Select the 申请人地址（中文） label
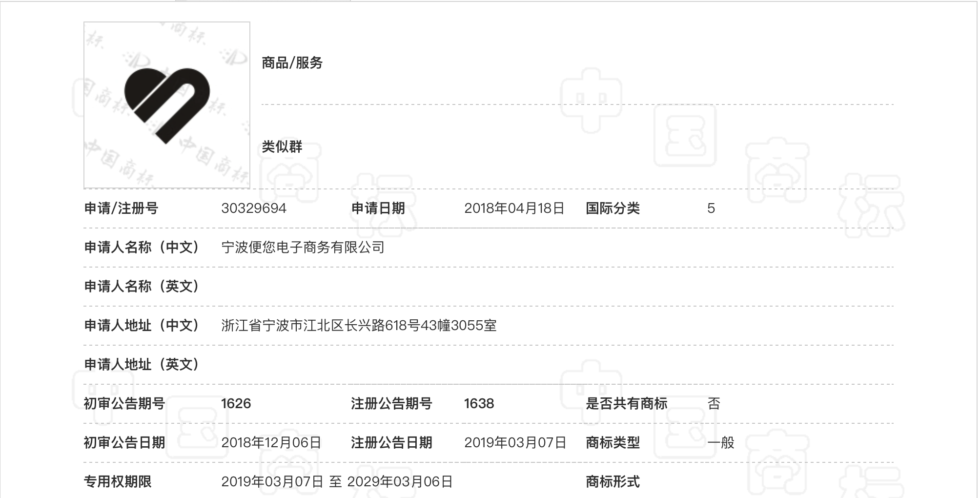 142,326
